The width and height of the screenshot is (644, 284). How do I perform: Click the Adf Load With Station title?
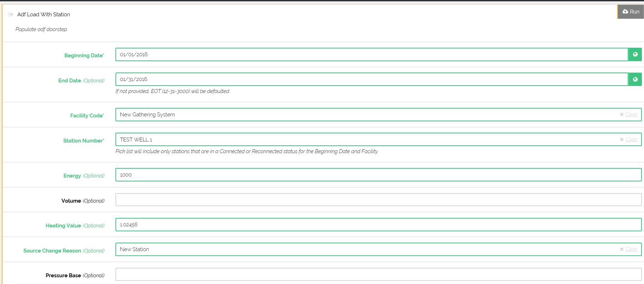(43, 15)
